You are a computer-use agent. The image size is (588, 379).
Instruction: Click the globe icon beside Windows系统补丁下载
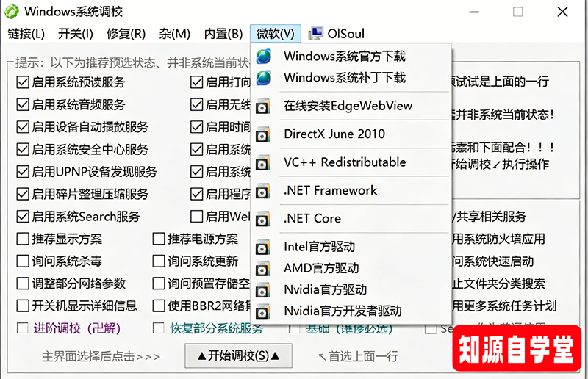click(x=264, y=78)
